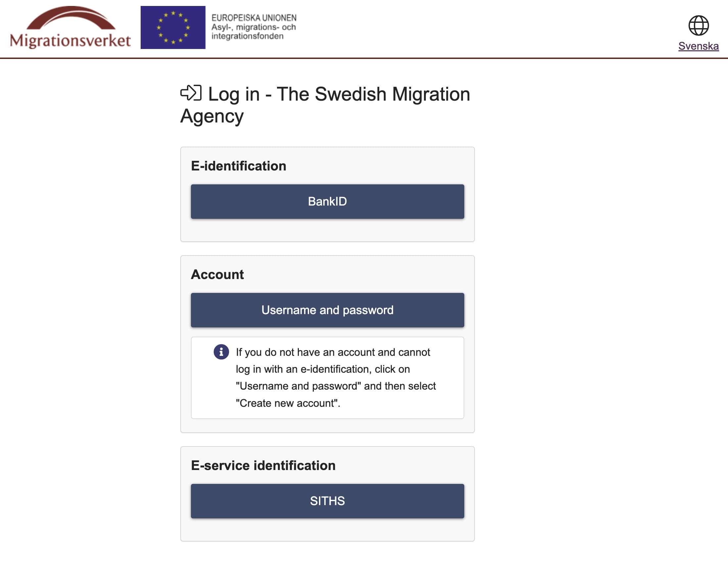This screenshot has width=728, height=566.
Task: Click the dark red header divider line
Action: 364,58
